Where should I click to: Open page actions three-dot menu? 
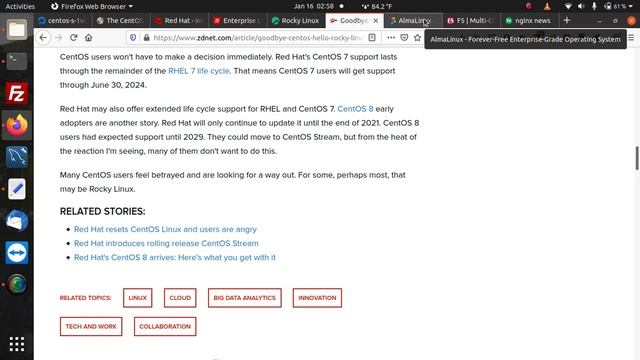tap(391, 38)
